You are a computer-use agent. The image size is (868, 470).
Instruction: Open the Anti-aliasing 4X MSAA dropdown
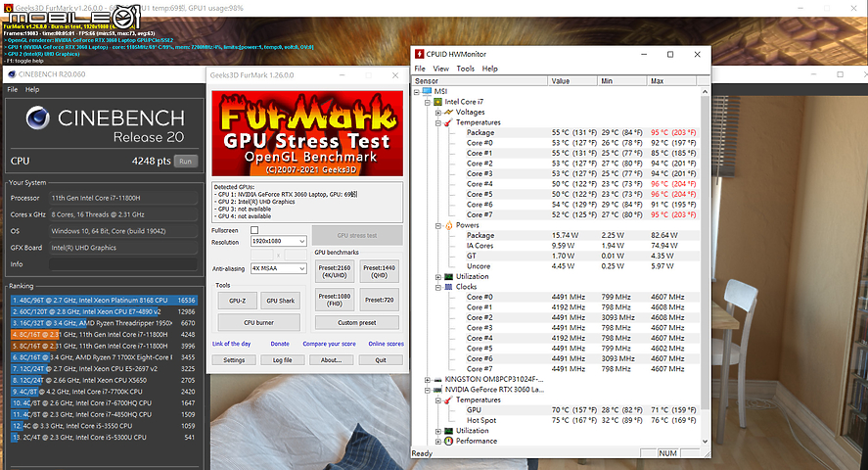pyautogui.click(x=279, y=268)
